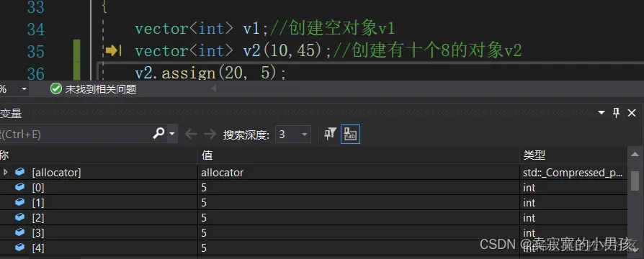Click the cube icon of [0] row
Image resolution: width=644 pixels, height=259 pixels.
tap(19, 187)
